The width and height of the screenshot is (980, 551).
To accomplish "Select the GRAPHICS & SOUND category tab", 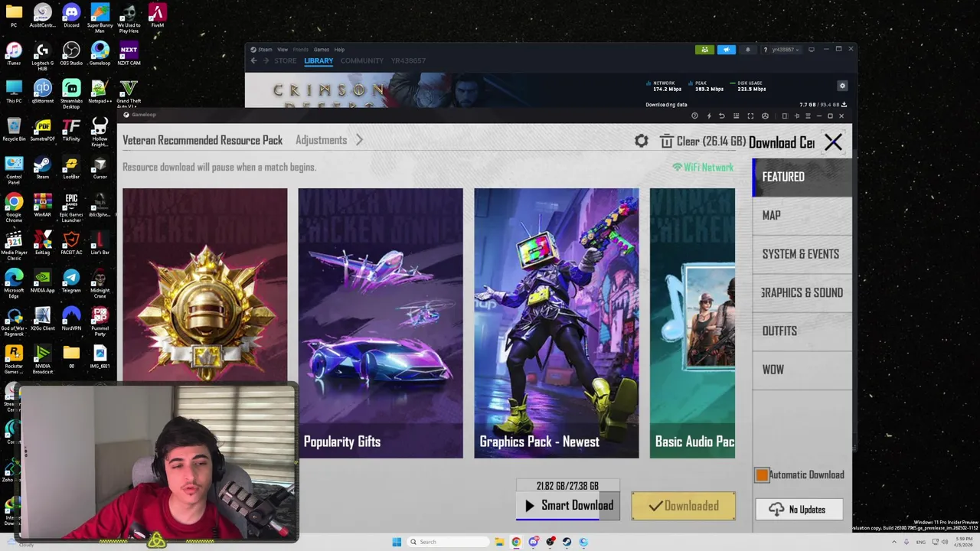I will pos(802,292).
